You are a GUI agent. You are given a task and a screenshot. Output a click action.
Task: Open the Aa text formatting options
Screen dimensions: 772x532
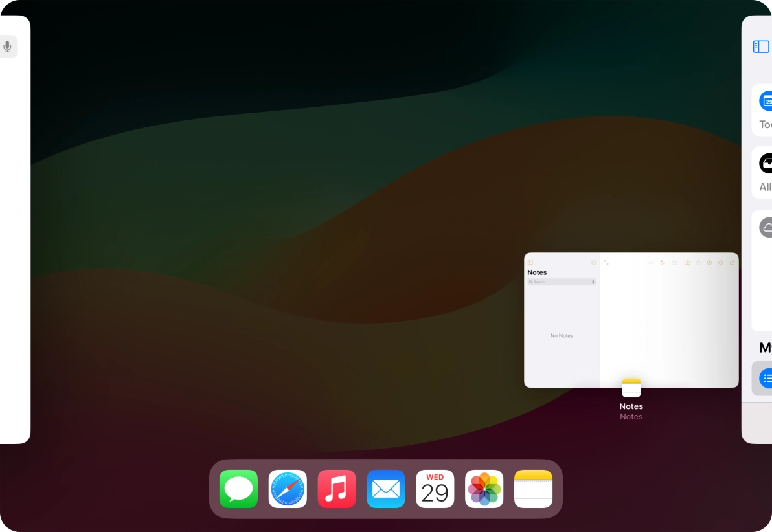pos(652,262)
